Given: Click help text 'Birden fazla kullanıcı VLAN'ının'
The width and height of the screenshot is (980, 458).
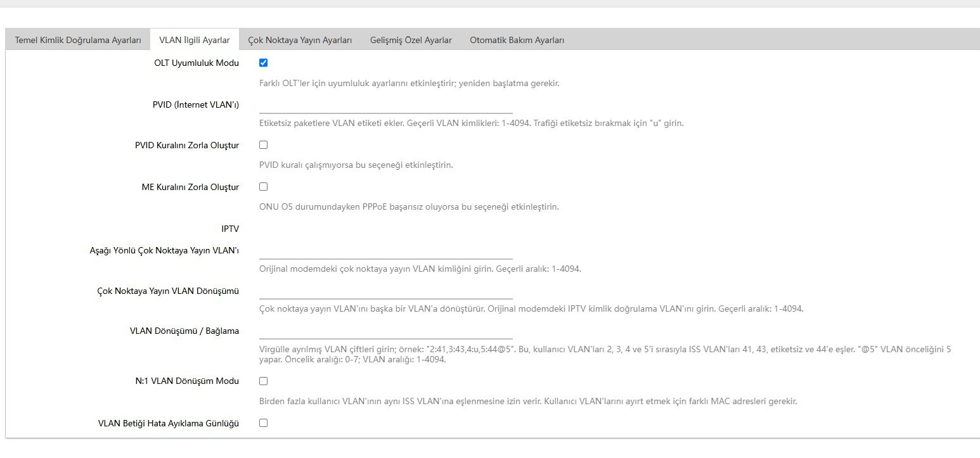Looking at the screenshot, I should click(x=528, y=401).
